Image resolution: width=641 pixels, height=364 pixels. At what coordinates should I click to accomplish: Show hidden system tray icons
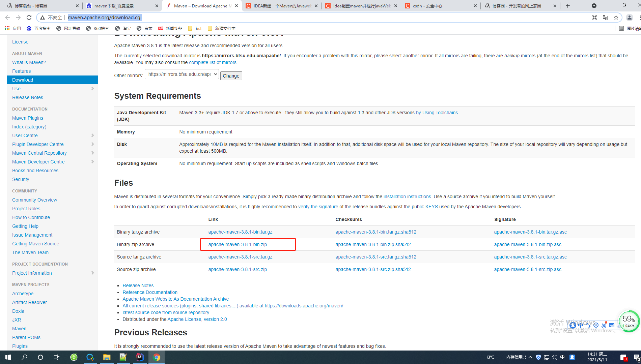[x=530, y=357]
